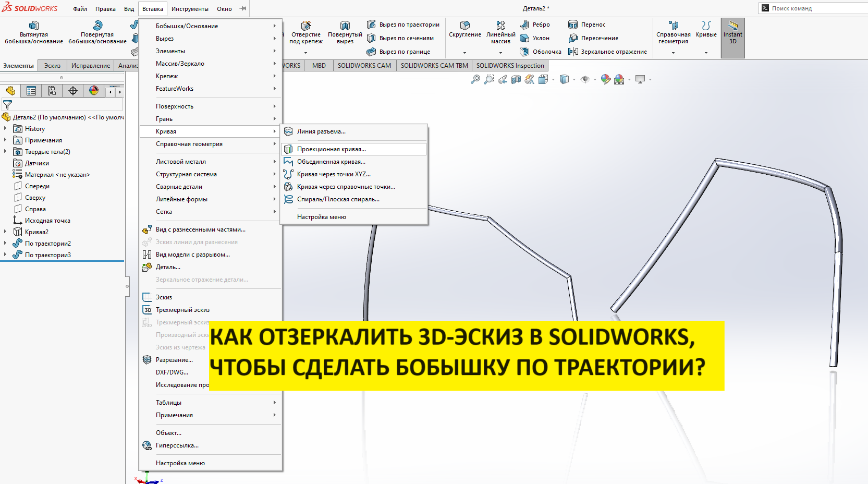Expand the Кривая submenu arrow in Вставка menu
Viewport: 868px width, 484px height.
[275, 131]
